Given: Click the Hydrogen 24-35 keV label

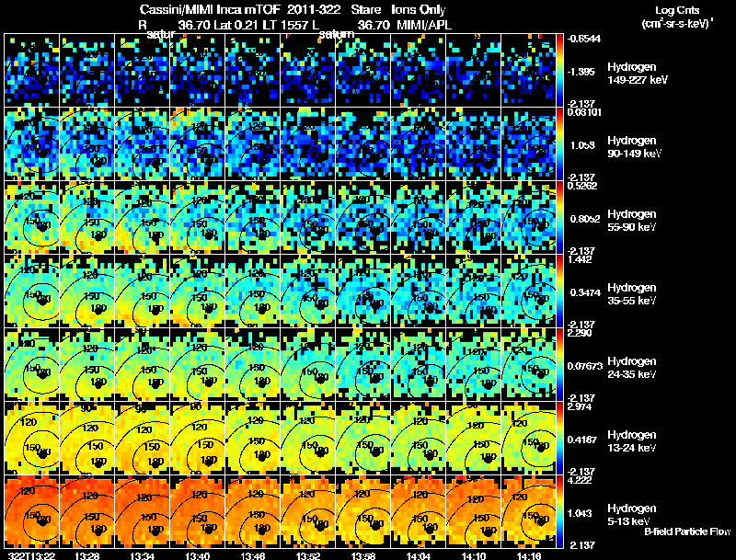Looking at the screenshot, I should (x=632, y=368).
